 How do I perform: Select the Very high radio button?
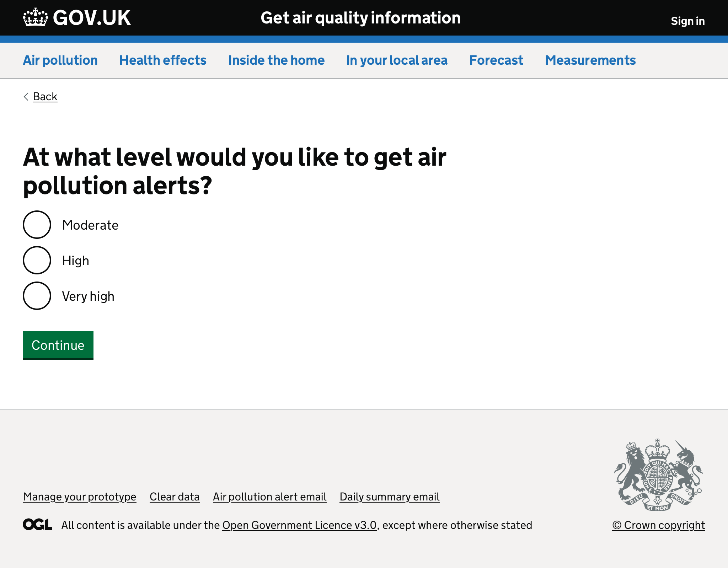click(x=37, y=295)
